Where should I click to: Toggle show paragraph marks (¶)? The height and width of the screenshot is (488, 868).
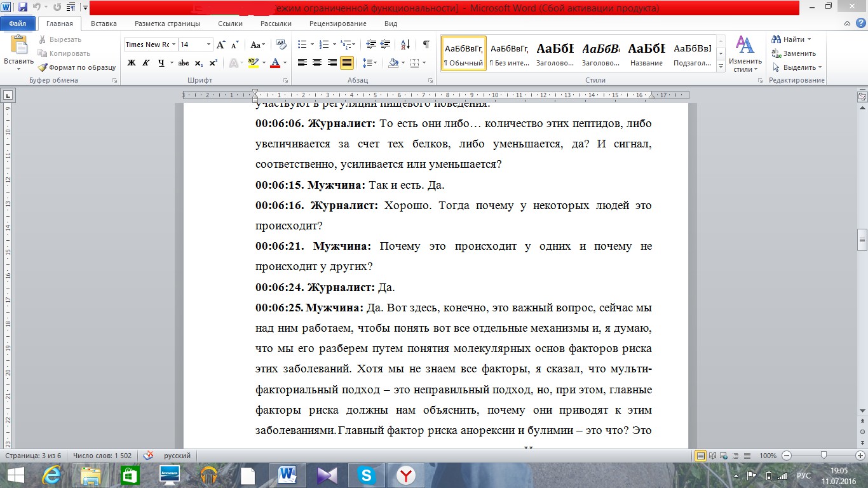(426, 44)
